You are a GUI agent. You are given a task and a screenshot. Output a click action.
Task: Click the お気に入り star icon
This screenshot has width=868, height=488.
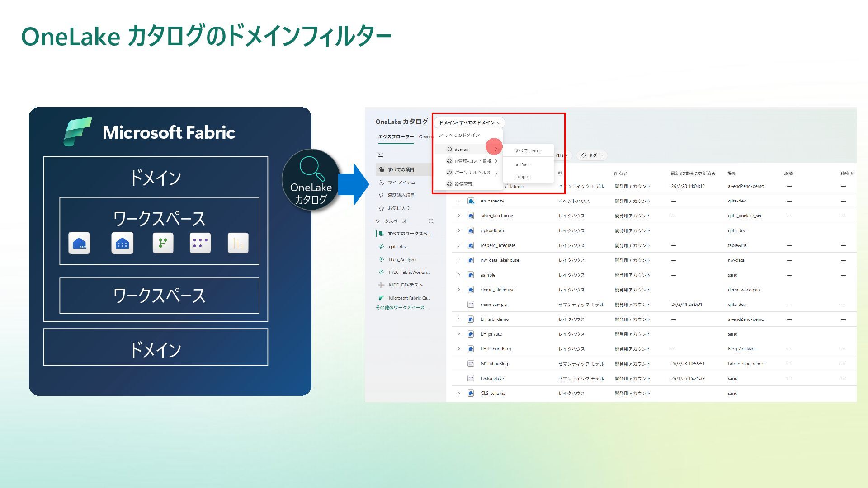coord(381,208)
